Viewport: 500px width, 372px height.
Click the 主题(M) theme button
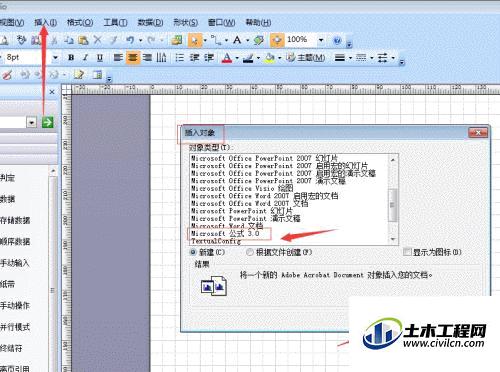306,58
